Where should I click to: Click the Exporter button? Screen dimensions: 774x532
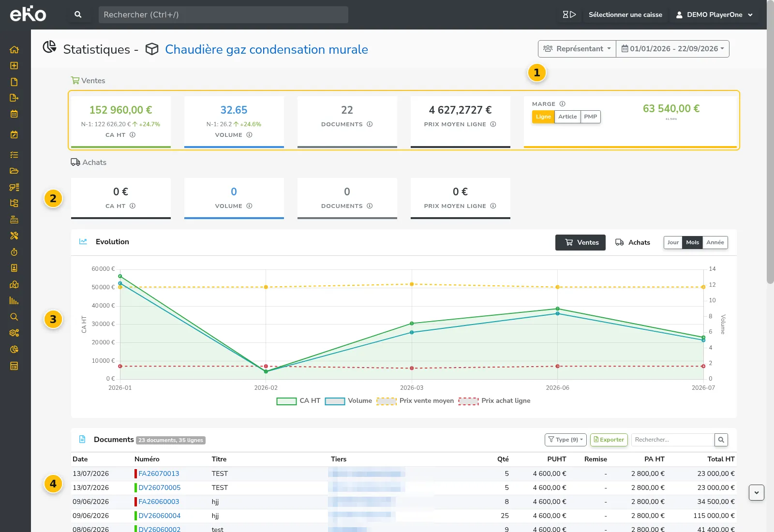609,440
